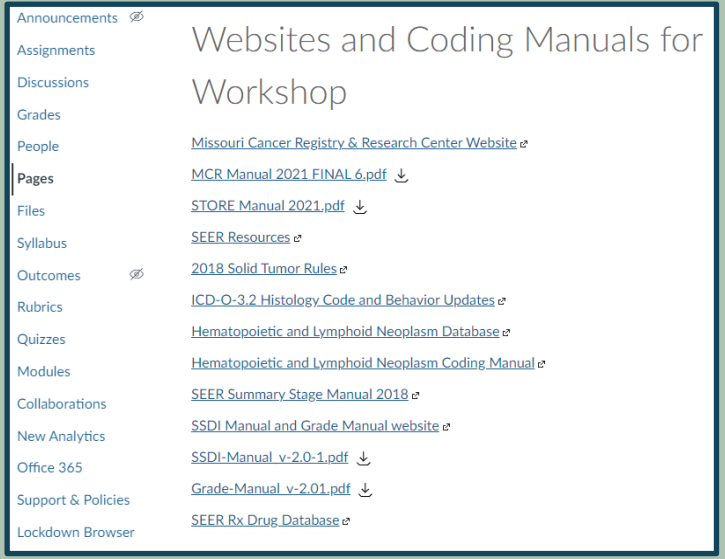This screenshot has height=559, width=725.
Task: Open Collaborations nav item
Action: 61,404
